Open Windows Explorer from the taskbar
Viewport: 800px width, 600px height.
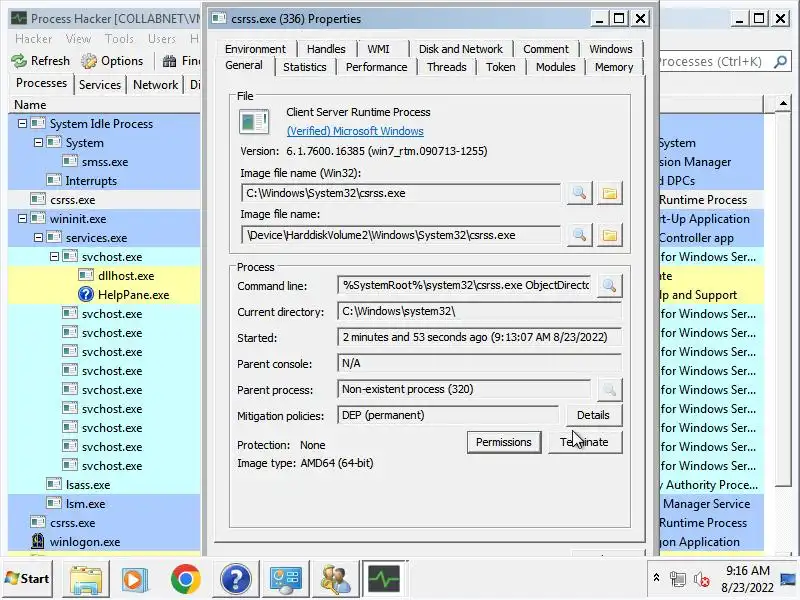point(86,579)
